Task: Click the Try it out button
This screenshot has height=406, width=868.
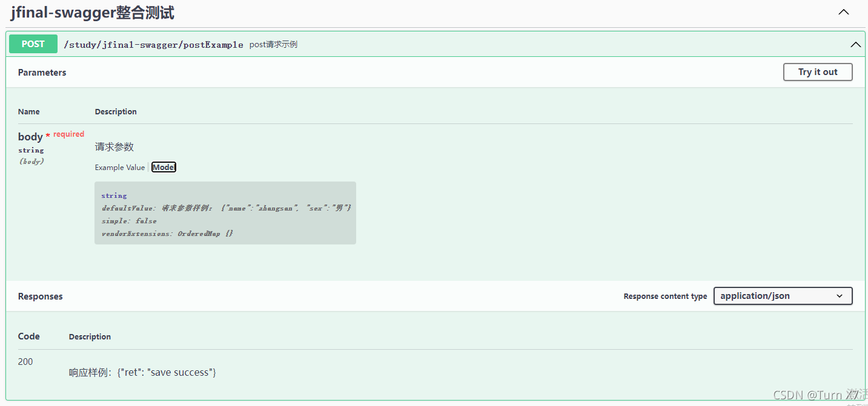Action: [x=818, y=72]
